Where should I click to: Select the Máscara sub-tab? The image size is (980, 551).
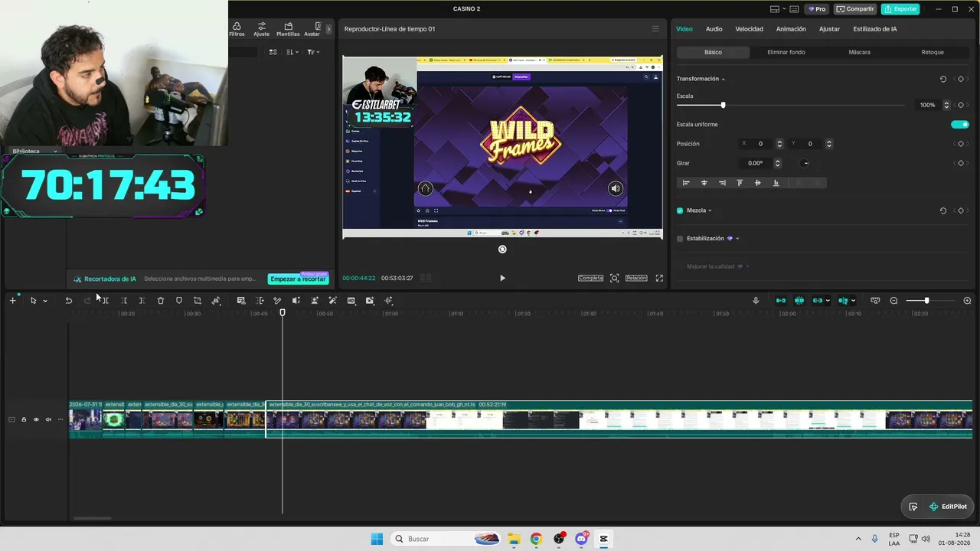pos(859,52)
